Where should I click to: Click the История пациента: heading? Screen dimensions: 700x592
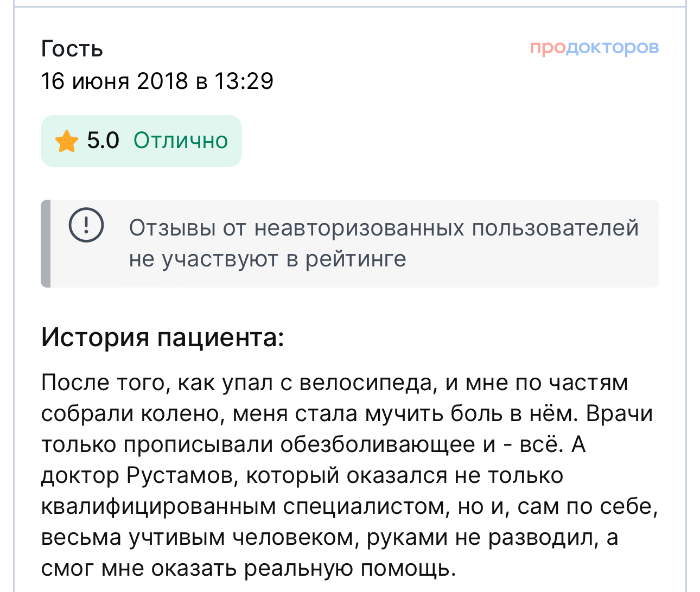point(163,338)
